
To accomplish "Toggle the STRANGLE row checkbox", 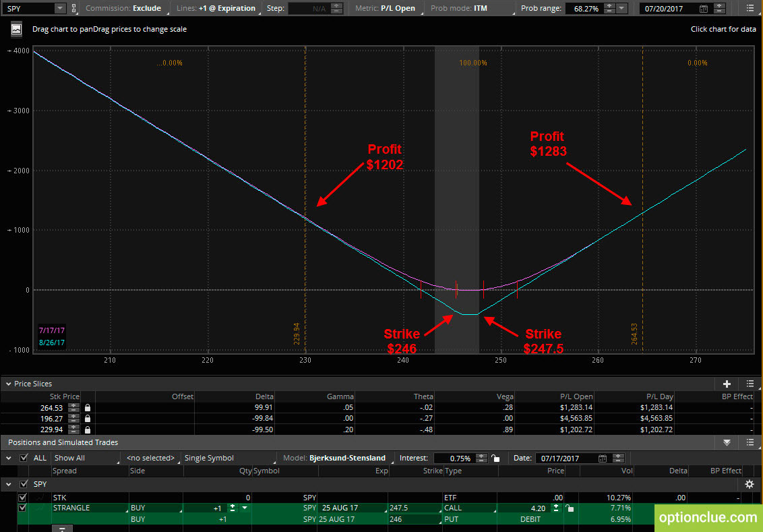I will coord(22,508).
